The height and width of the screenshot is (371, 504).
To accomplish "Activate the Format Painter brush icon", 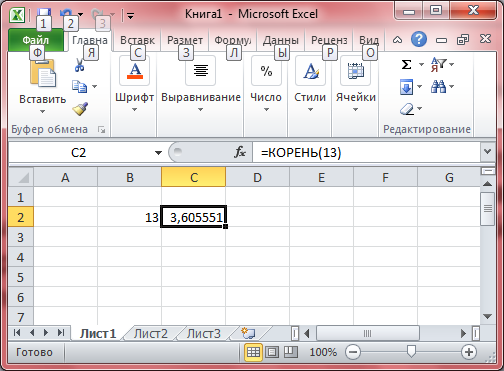I will click(80, 109).
